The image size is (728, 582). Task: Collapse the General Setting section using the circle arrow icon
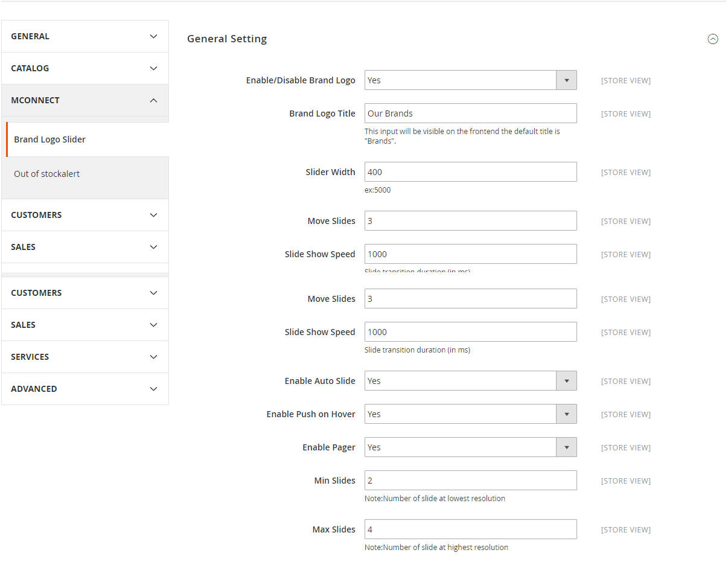712,39
